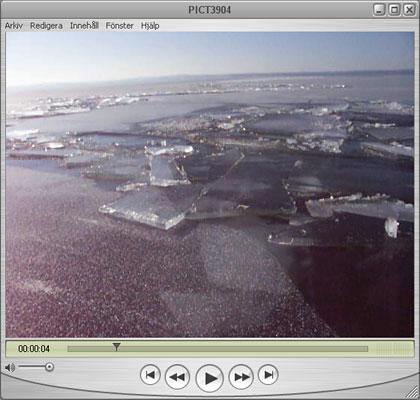Open the Innehåll menu
The height and width of the screenshot is (400, 420).
click(84, 26)
